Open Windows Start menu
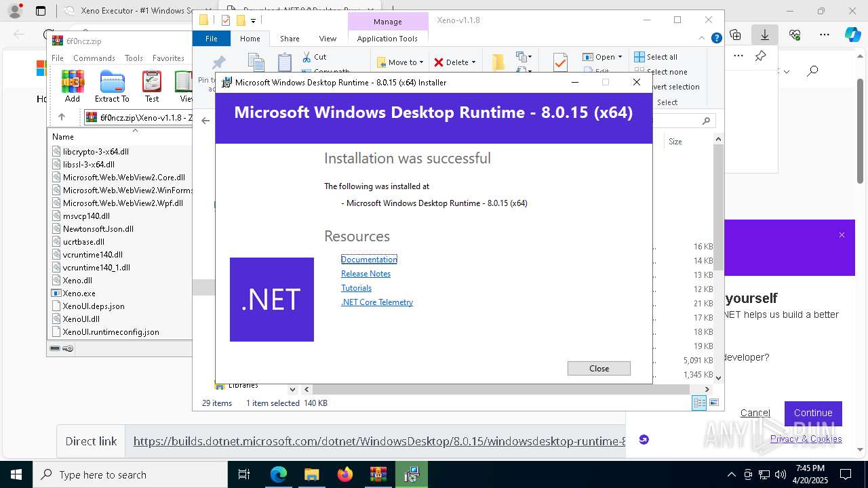The height and width of the screenshot is (488, 868). pyautogui.click(x=16, y=474)
